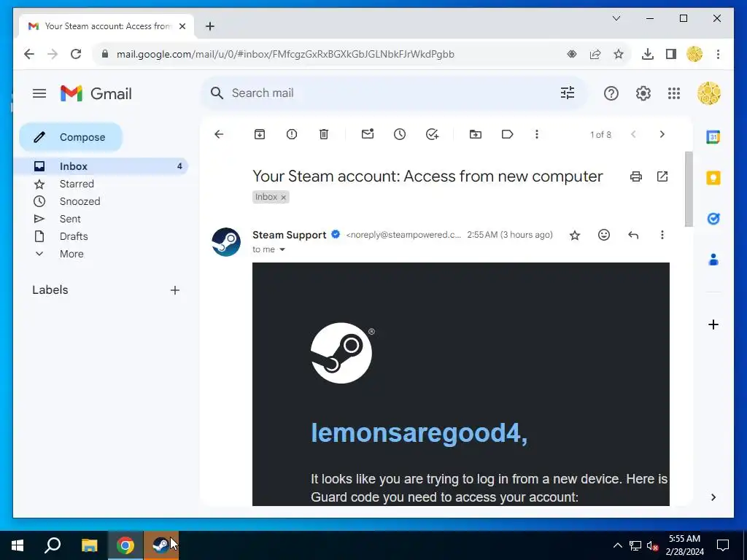Open the Gmail main menu hamburger
This screenshot has width=747, height=560.
[39, 93]
